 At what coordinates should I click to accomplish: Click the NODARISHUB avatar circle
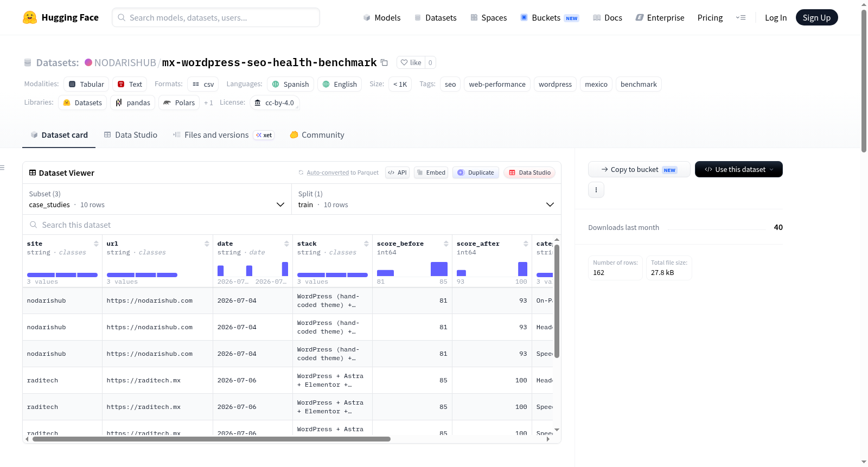88,62
